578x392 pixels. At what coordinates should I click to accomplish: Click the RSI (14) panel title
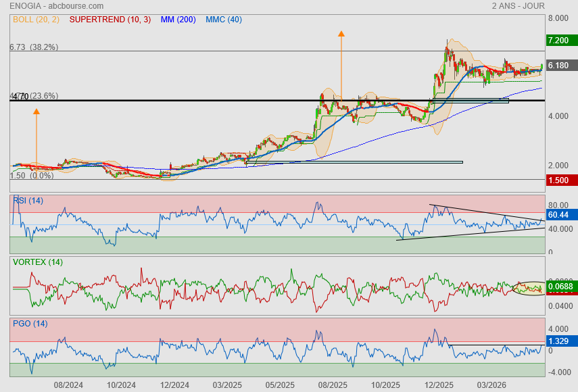point(28,201)
